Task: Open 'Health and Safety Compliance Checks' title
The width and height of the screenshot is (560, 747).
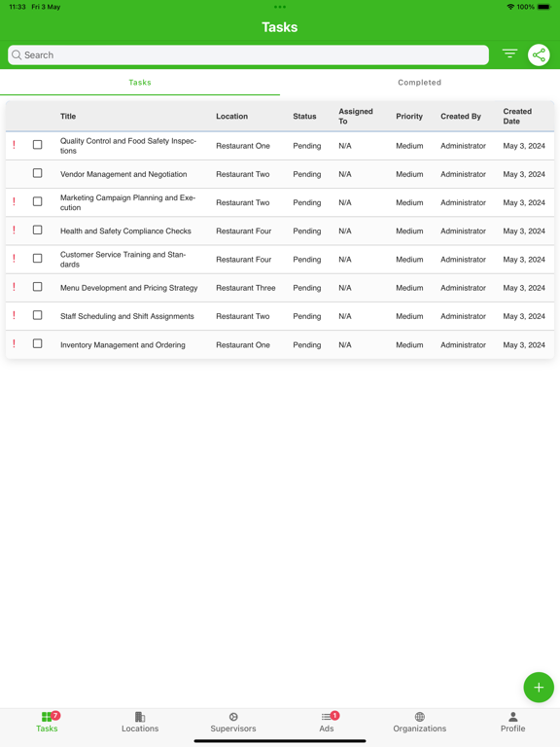Action: [125, 231]
